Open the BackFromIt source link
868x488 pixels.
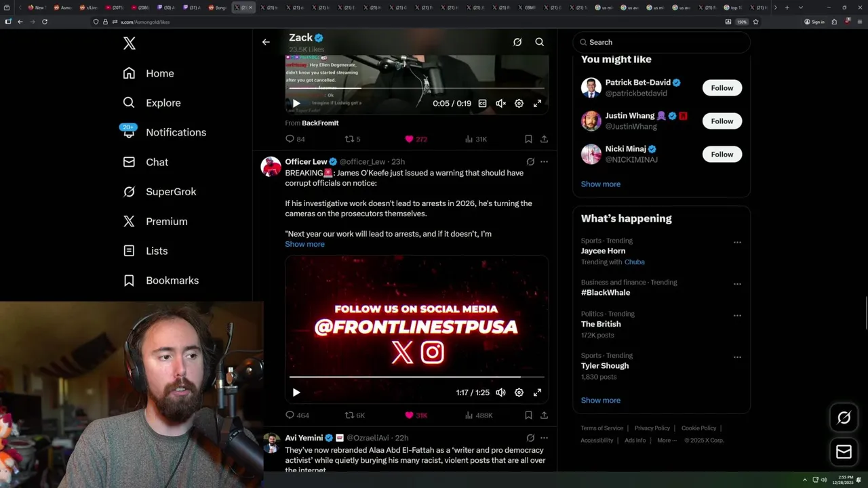click(320, 123)
